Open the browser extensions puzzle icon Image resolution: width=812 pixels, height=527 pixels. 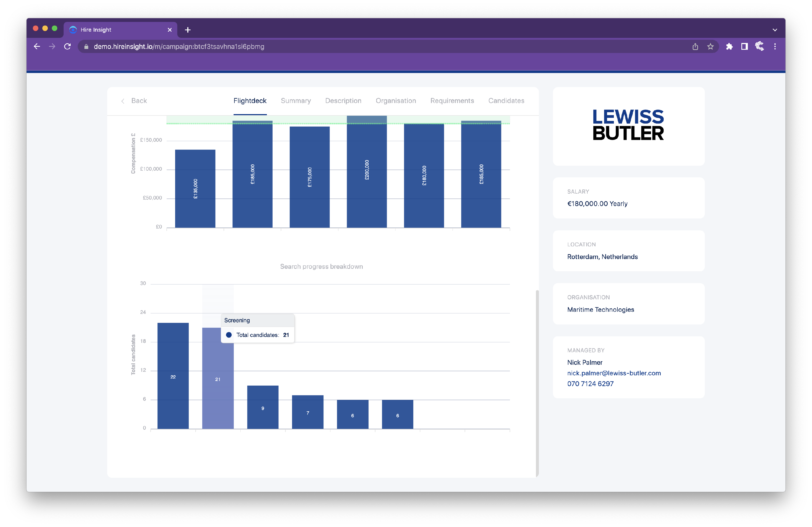tap(729, 46)
